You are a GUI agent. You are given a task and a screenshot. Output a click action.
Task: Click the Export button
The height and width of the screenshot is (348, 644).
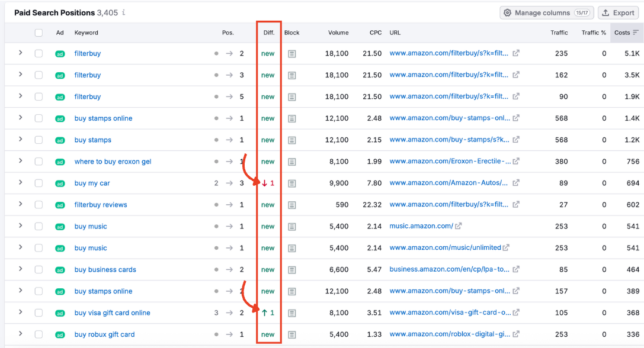point(618,12)
